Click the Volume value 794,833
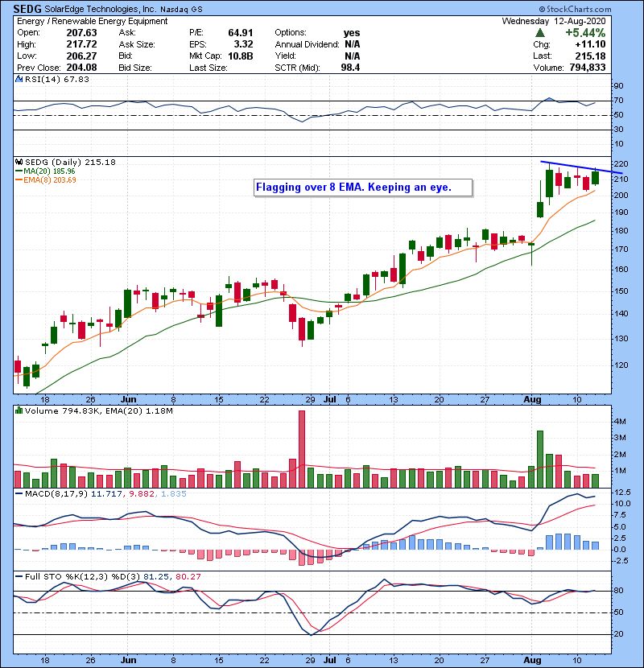This screenshot has height=668, width=644. click(x=588, y=68)
